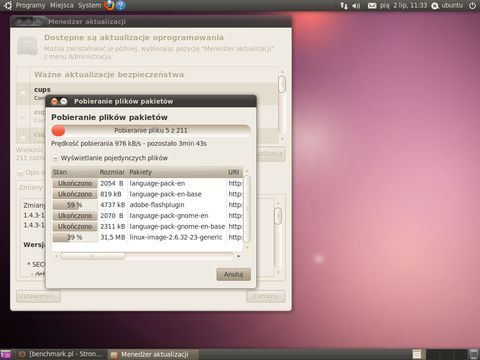Open the trash icon in bottom panel
Image resolution: width=480 pixels, height=360 pixels.
pos(474,354)
